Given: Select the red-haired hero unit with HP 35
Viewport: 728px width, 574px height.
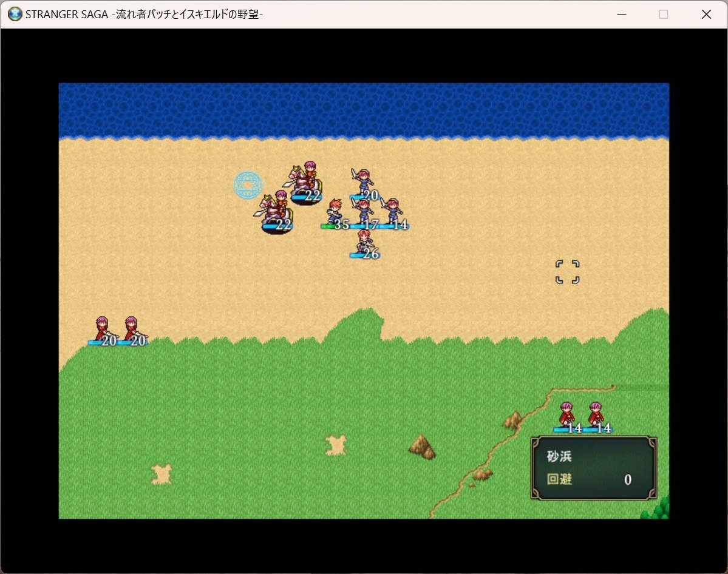Looking at the screenshot, I should pyautogui.click(x=335, y=214).
